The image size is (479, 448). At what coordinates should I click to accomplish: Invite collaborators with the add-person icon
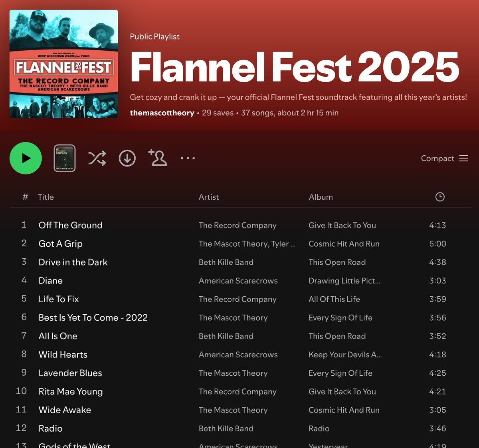tap(158, 158)
